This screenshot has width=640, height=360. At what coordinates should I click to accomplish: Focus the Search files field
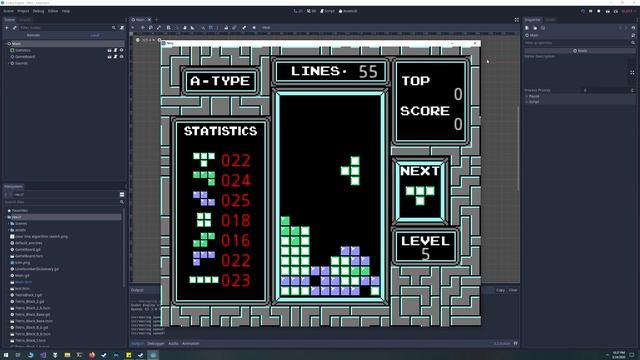pos(64,202)
